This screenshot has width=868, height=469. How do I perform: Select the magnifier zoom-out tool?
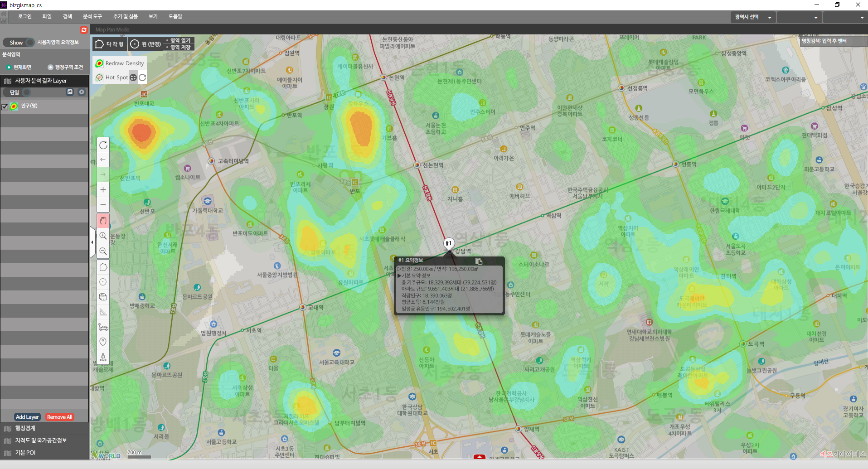point(103,251)
